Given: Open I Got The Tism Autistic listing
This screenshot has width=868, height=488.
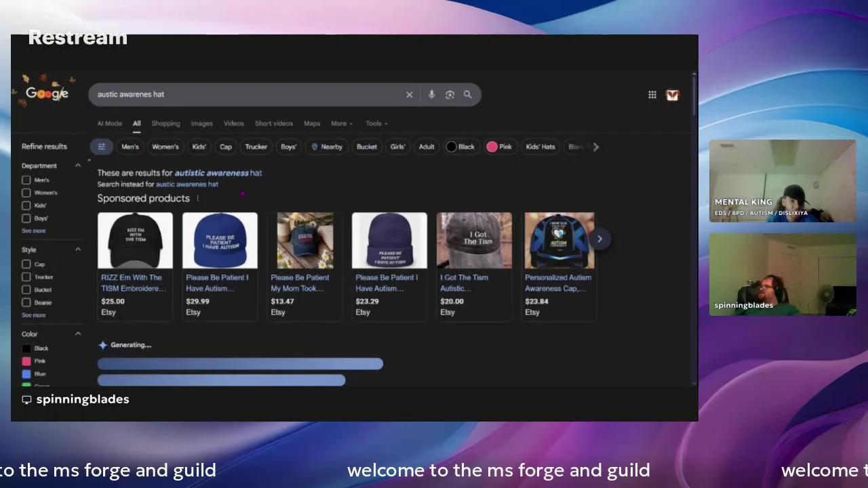Looking at the screenshot, I should [x=464, y=283].
